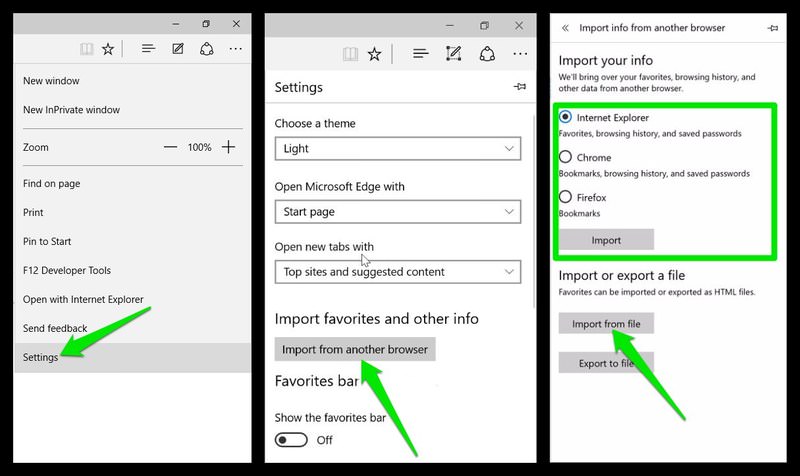This screenshot has height=476, width=800.
Task: Click Share icon in Settings window toolbar
Action: tap(487, 54)
